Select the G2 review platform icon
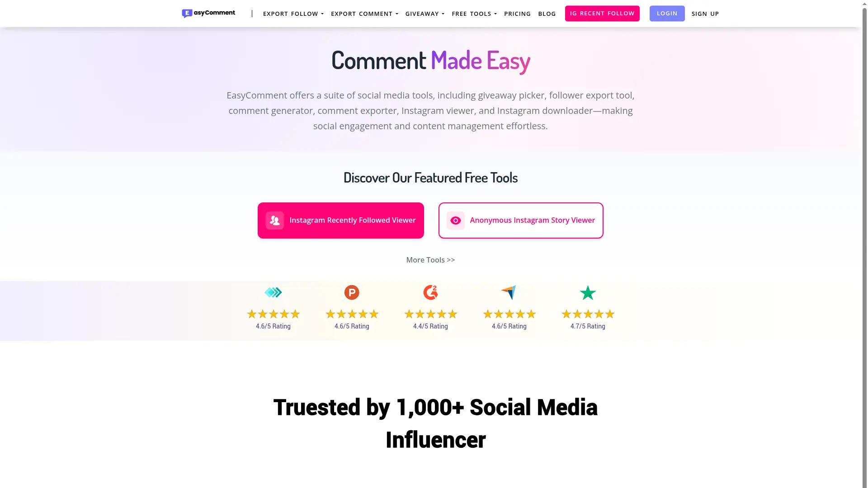This screenshot has width=868, height=488. tap(430, 292)
